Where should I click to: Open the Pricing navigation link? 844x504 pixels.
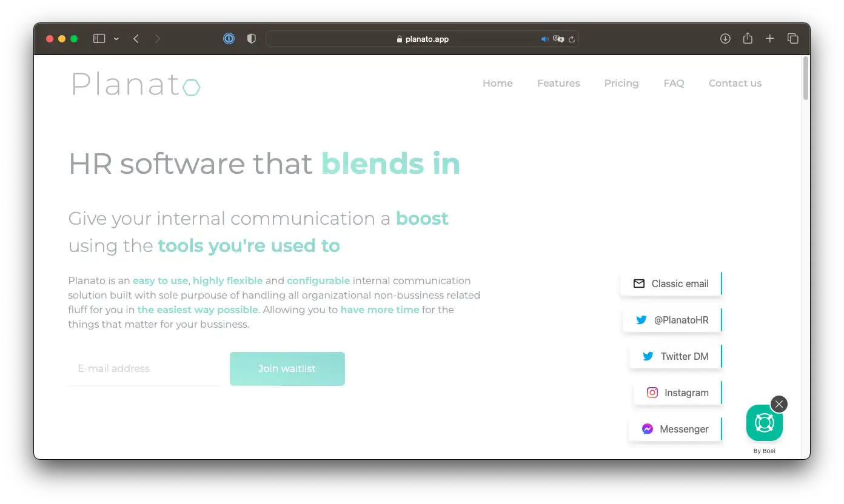coord(621,84)
